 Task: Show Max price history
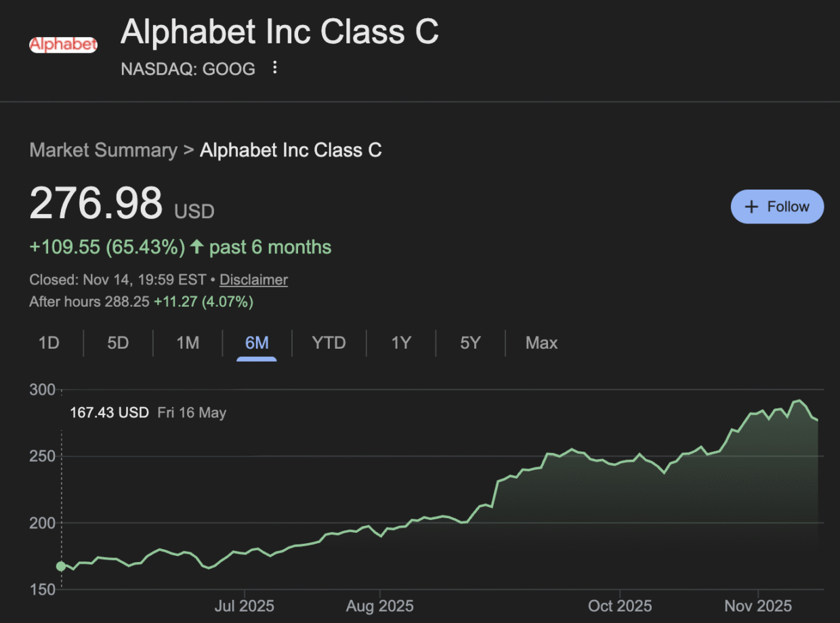(541, 343)
